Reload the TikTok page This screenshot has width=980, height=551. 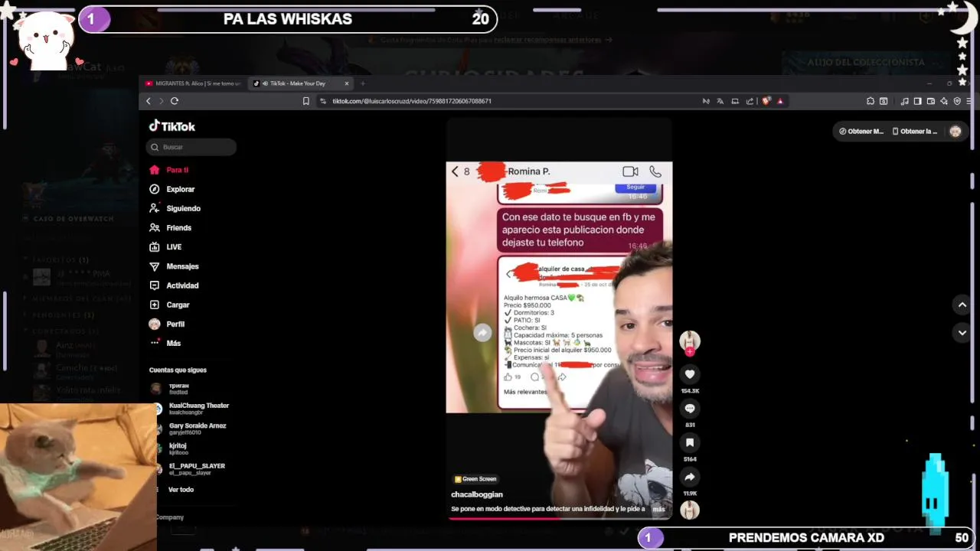click(175, 101)
